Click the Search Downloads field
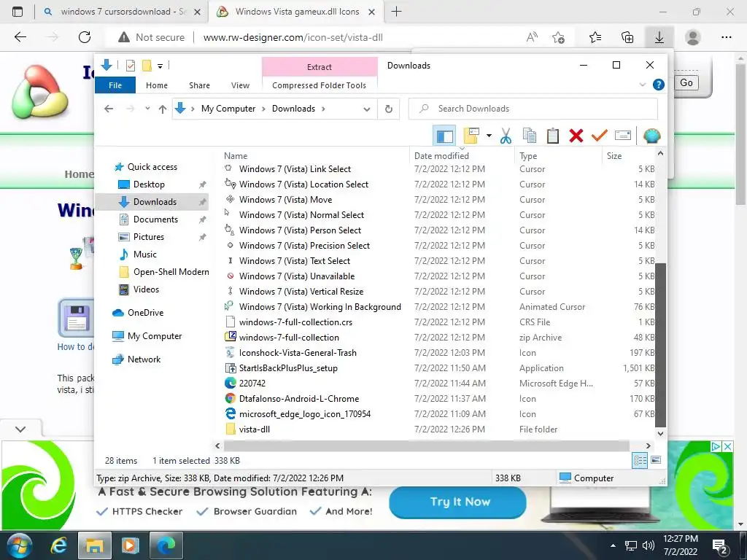747x560 pixels. [533, 109]
